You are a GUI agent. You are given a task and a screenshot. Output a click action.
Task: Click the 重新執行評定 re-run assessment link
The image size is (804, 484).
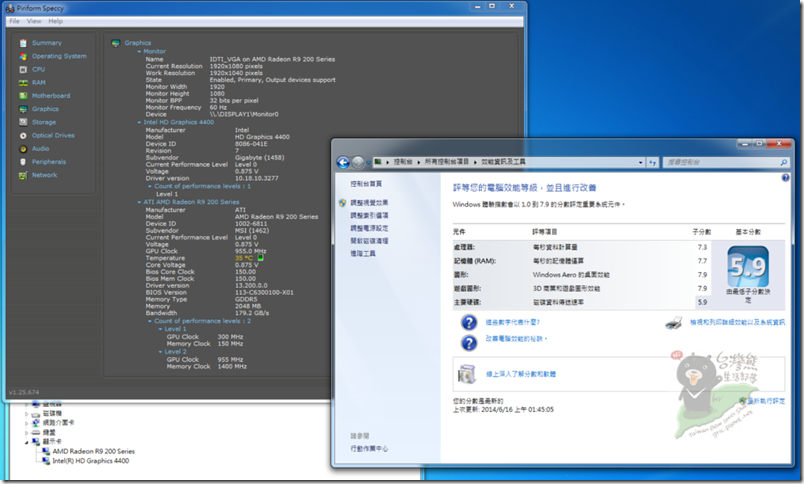(x=766, y=401)
